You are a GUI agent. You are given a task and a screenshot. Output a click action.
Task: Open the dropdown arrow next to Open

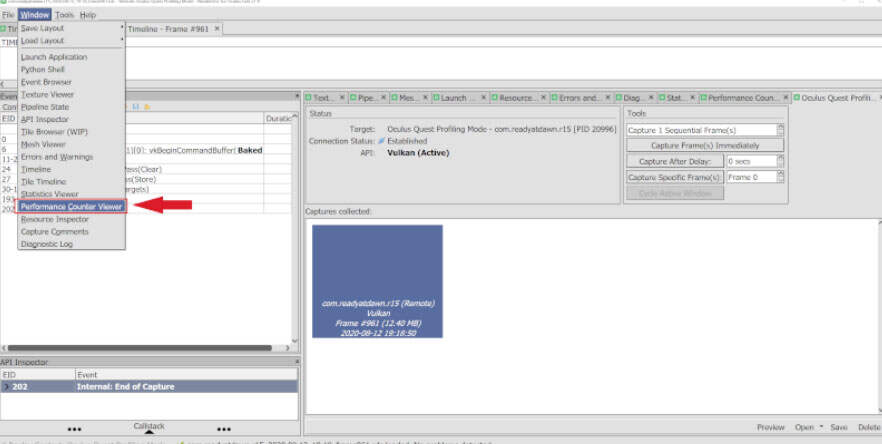821,427
